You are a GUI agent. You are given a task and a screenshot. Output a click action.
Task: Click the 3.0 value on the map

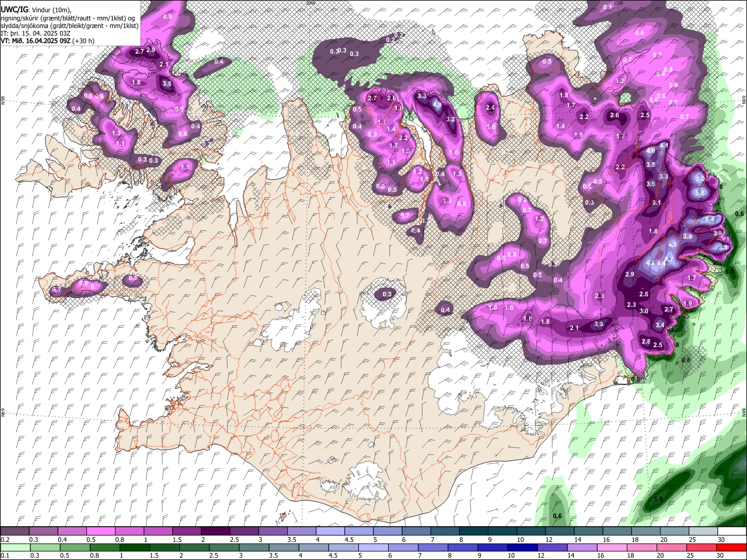coord(644,311)
